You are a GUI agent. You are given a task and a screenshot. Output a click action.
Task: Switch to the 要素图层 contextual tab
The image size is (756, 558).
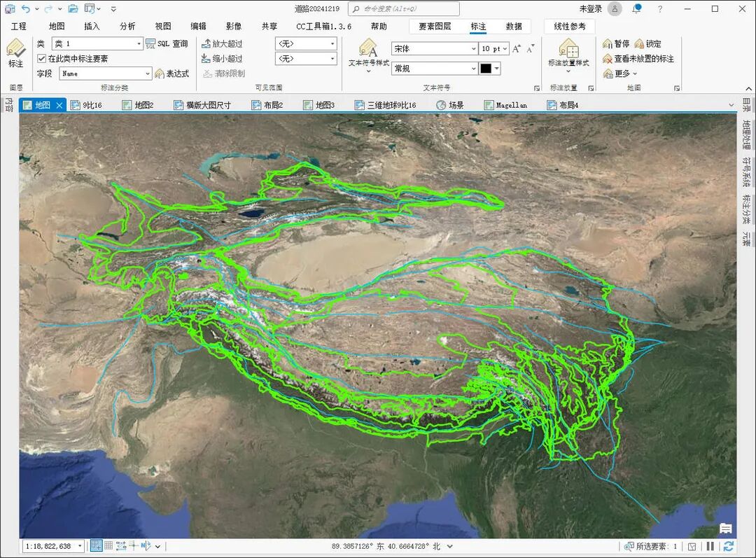[435, 26]
